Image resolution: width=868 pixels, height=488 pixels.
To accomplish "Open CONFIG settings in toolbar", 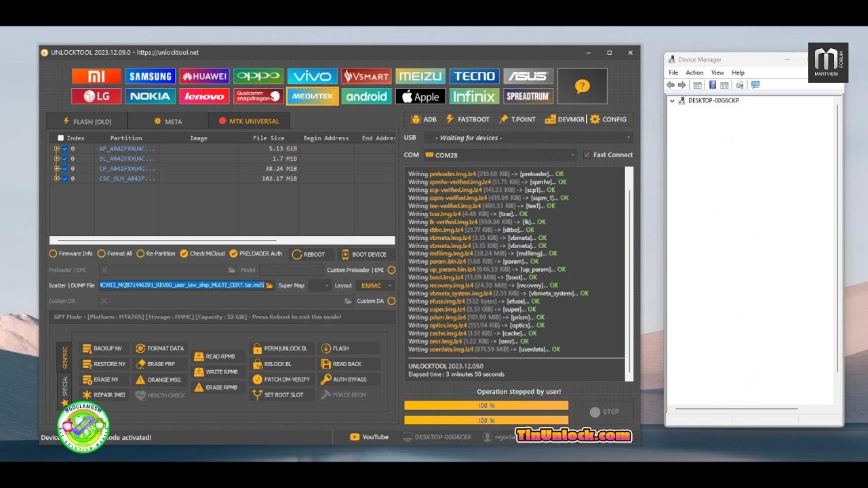I will click(x=608, y=119).
